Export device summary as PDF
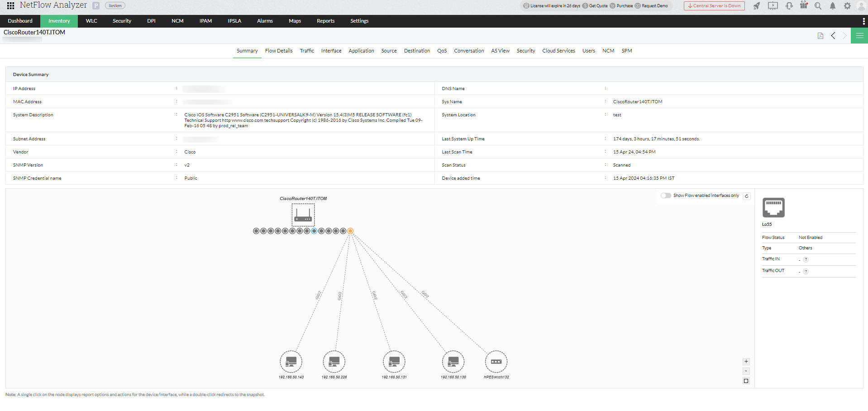 point(820,35)
